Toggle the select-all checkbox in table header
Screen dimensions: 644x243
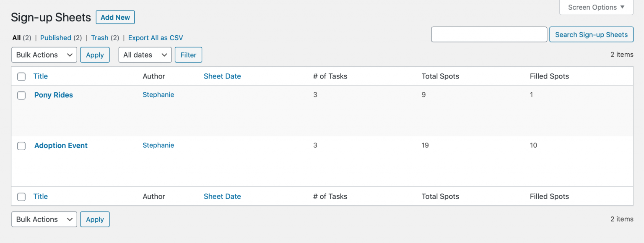point(21,76)
